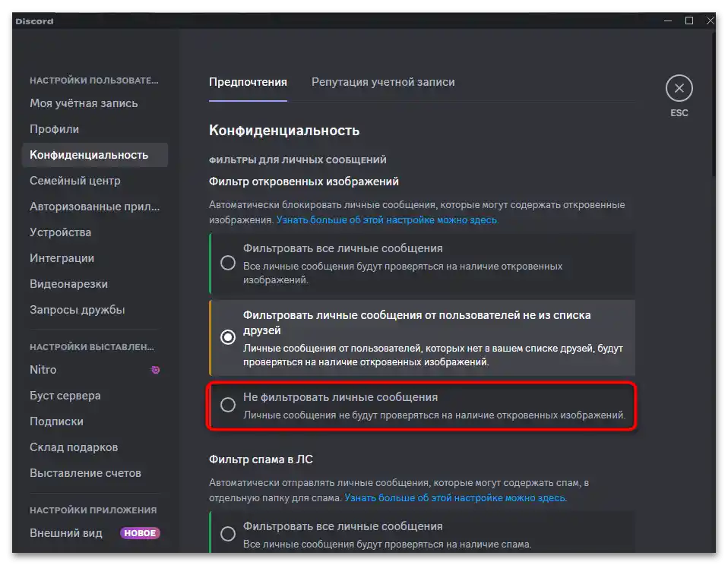Click the Nitro gem icon in the sidebar
This screenshot has width=728, height=565.
point(156,370)
